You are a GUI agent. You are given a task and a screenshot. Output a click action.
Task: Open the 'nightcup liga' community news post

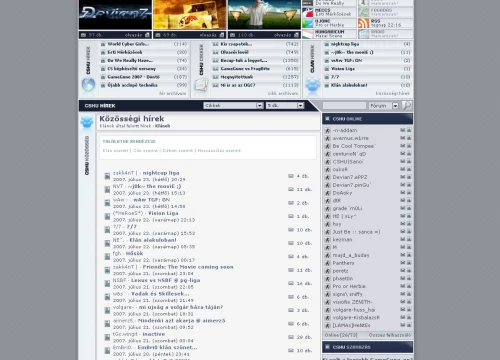coord(161,173)
